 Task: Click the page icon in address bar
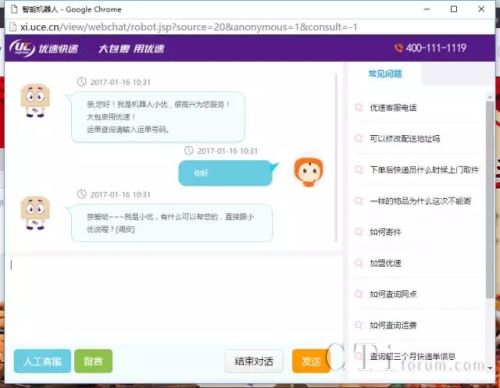pyautogui.click(x=13, y=27)
